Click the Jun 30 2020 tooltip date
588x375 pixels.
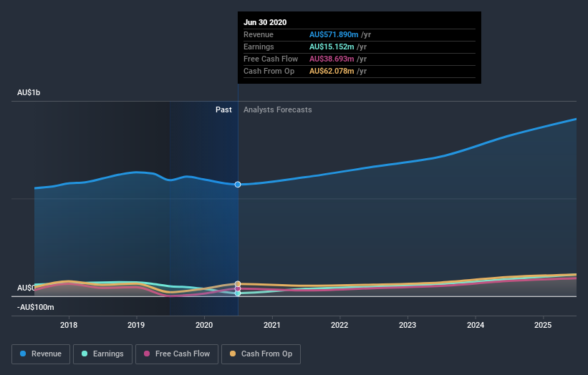tap(265, 22)
